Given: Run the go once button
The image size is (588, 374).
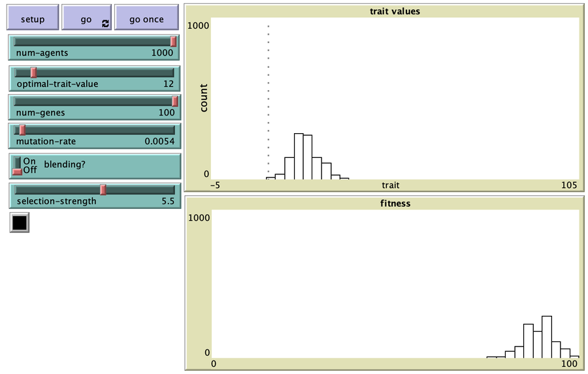Looking at the screenshot, I should 146,17.
